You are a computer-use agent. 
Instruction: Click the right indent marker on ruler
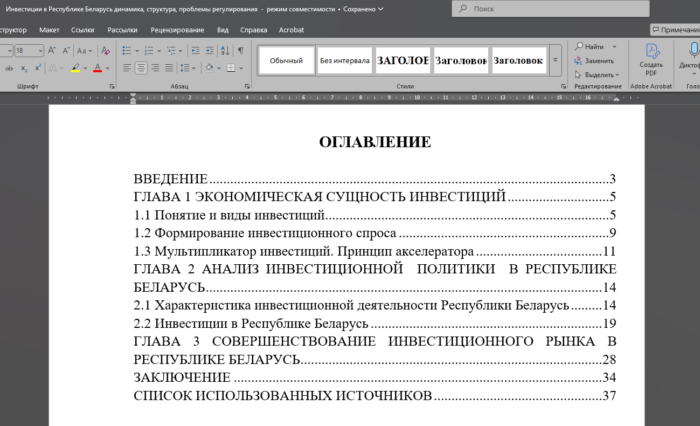click(617, 99)
